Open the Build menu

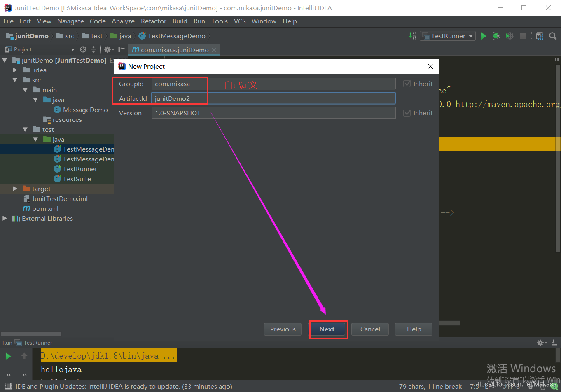[x=180, y=21]
